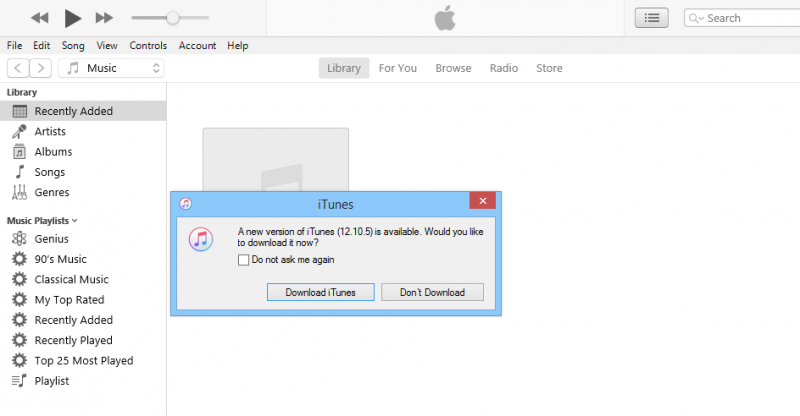Click the My Top Rated gear icon
This screenshot has height=416, width=800.
[x=19, y=300]
